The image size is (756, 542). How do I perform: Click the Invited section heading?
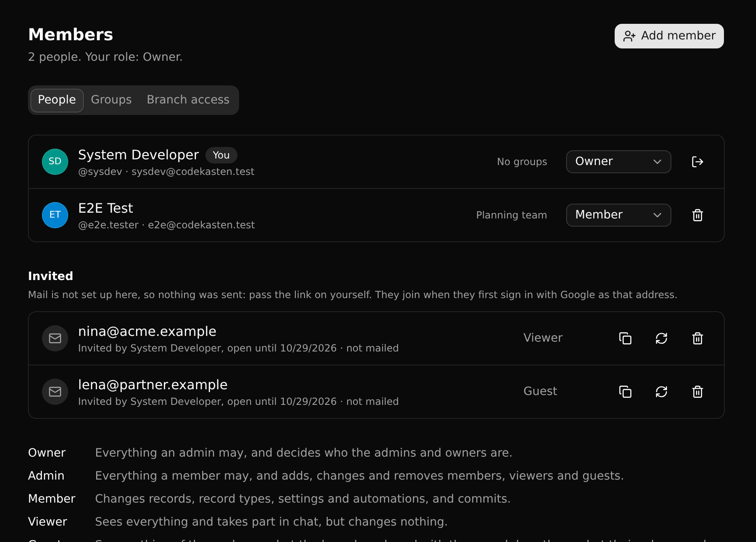51,276
